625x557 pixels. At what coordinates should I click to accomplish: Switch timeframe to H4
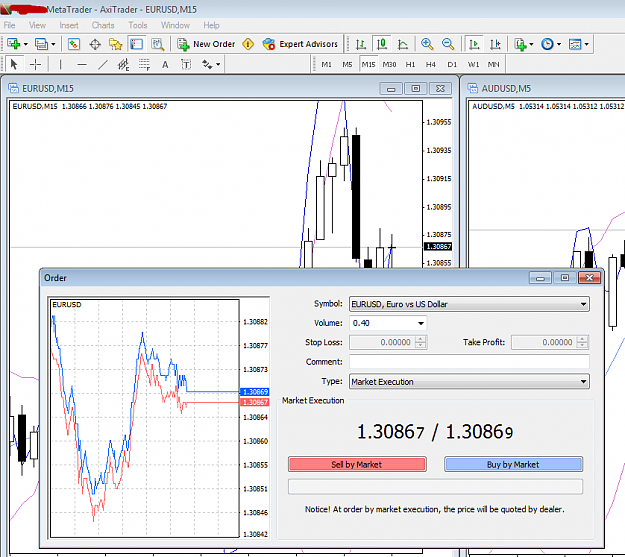[431, 64]
